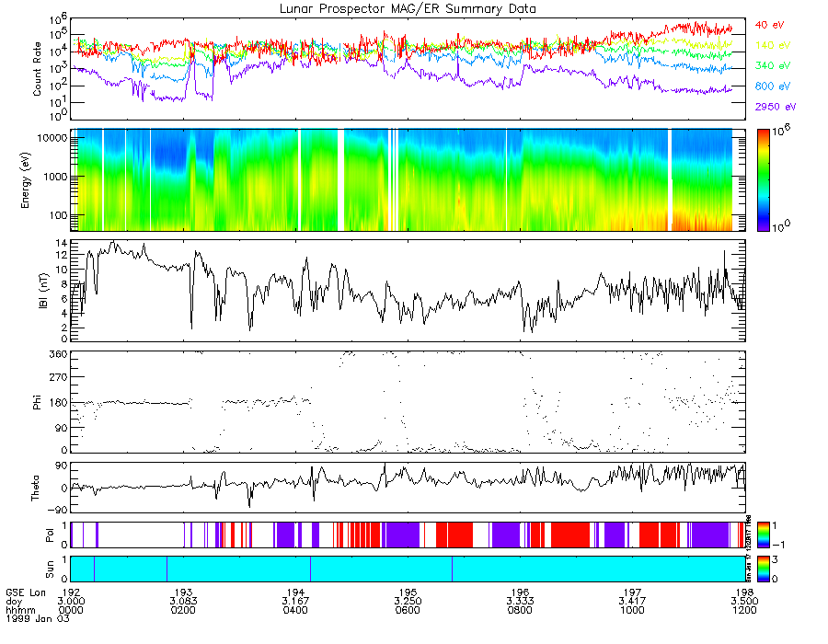
Task: Click the 'GSE Lon' row label
Action: [26, 592]
